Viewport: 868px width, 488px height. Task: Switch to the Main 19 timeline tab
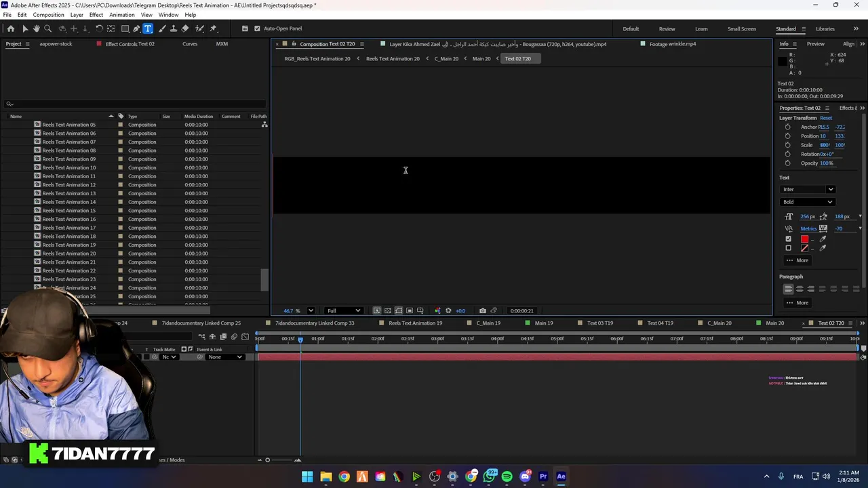pos(543,323)
